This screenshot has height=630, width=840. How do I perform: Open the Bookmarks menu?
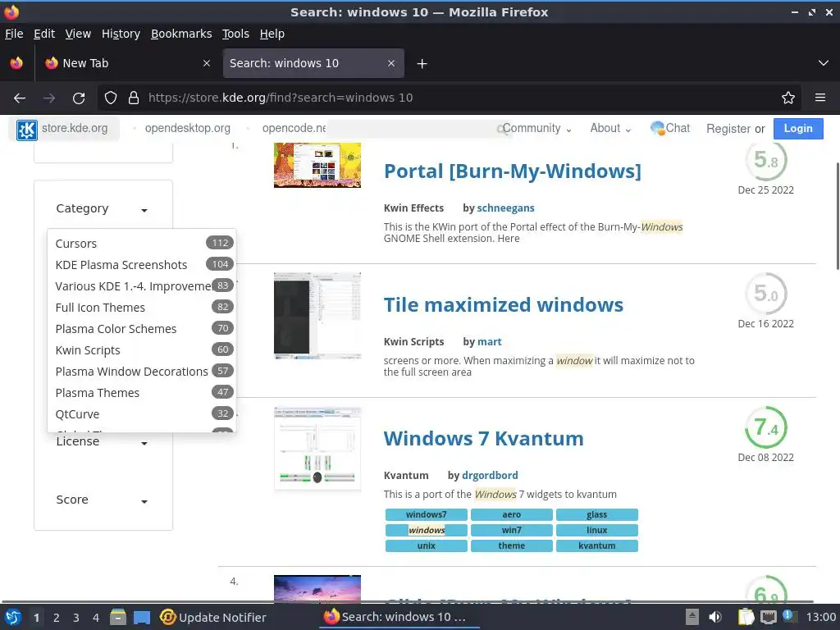point(181,34)
